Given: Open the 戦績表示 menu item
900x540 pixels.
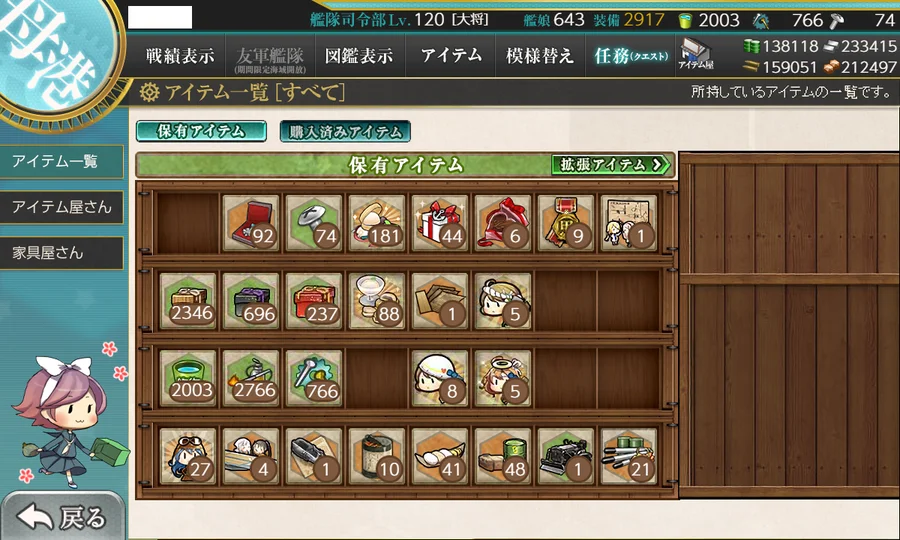Looking at the screenshot, I should (180, 56).
